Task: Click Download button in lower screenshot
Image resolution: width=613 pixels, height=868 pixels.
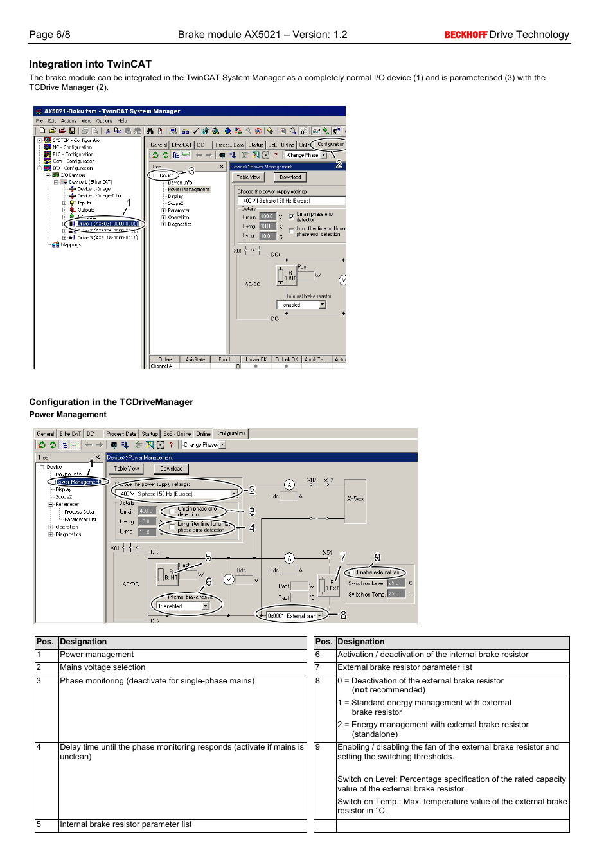Action: pyautogui.click(x=172, y=469)
